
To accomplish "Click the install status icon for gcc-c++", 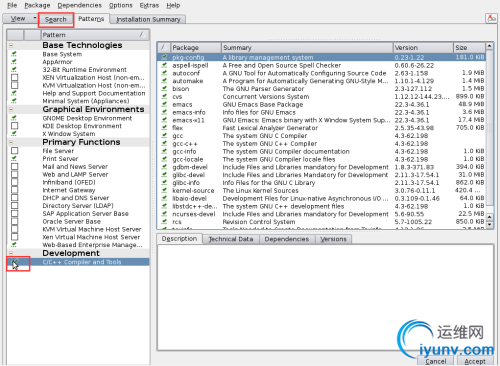I will (x=164, y=143).
